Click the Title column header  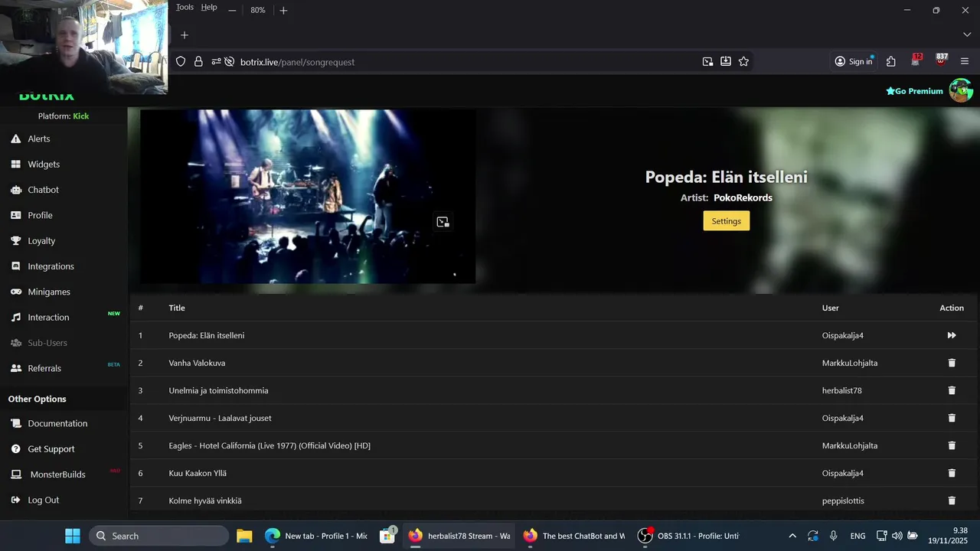click(x=177, y=308)
